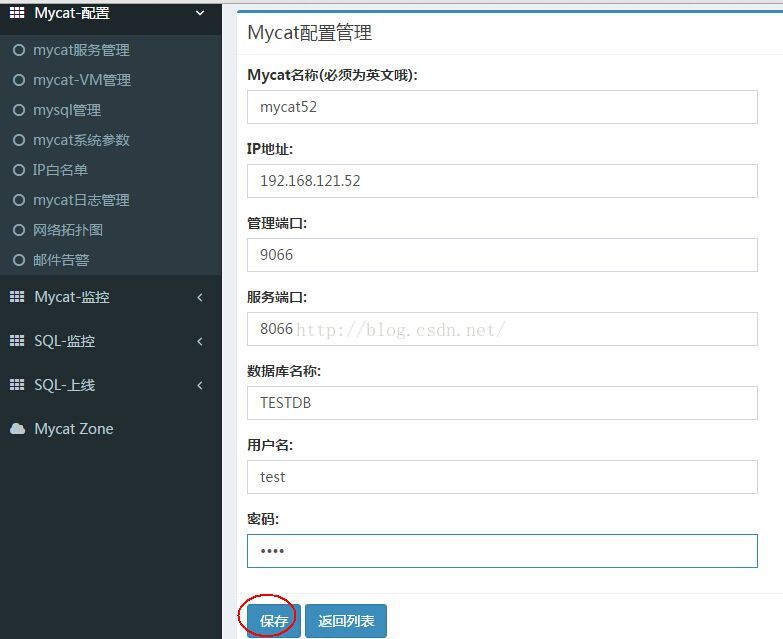Focus the Mycat名称 field containing mycat52
Viewport: 783px width, 639px height.
tap(502, 107)
